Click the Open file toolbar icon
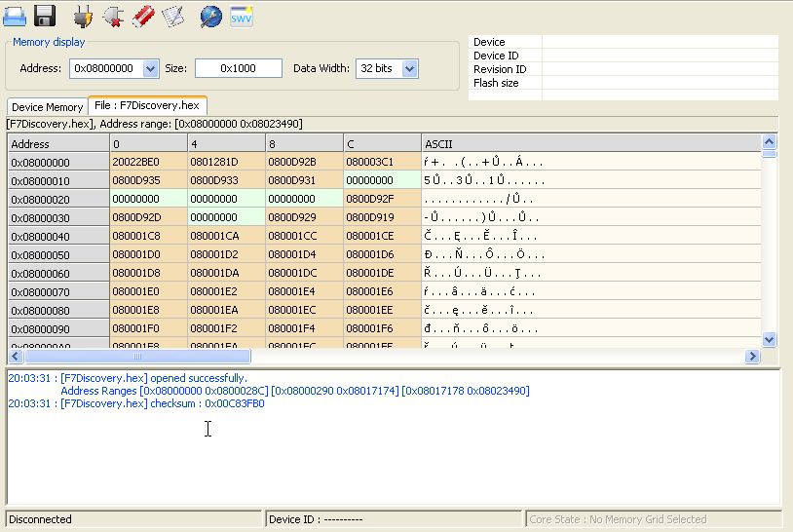The height and width of the screenshot is (532, 793). click(x=15, y=15)
